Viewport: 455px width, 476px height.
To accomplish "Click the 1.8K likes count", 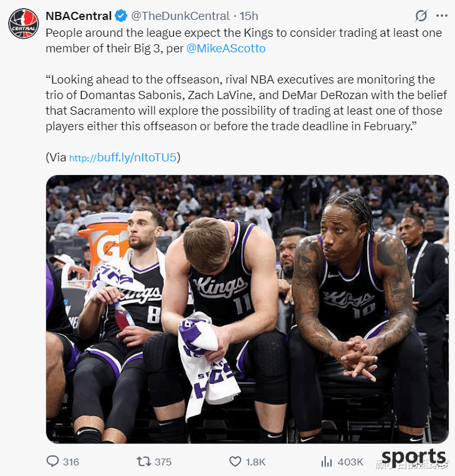I will (256, 462).
